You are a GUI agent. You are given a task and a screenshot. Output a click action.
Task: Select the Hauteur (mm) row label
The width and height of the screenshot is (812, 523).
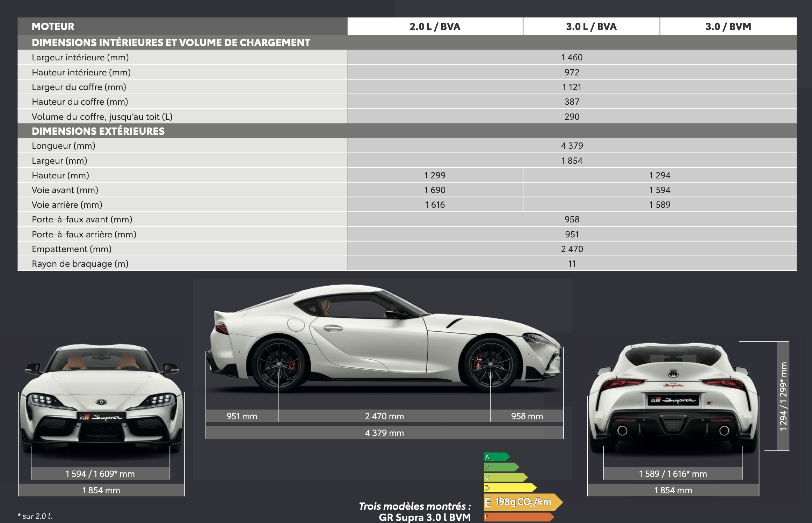point(60,175)
